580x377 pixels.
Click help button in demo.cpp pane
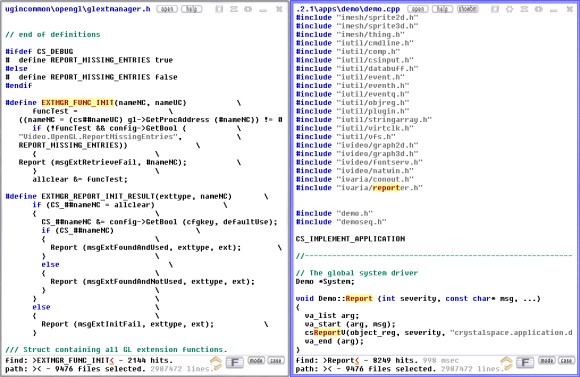pos(442,9)
